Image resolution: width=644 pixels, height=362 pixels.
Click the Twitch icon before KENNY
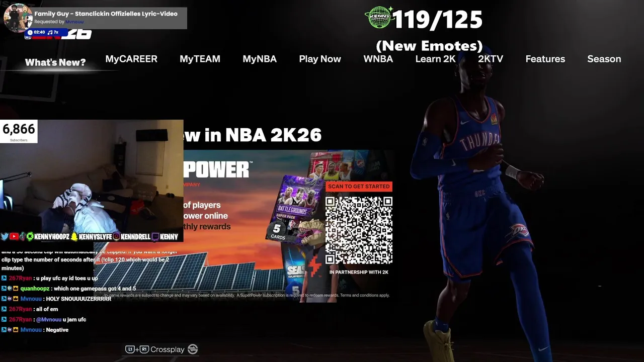[155, 236]
